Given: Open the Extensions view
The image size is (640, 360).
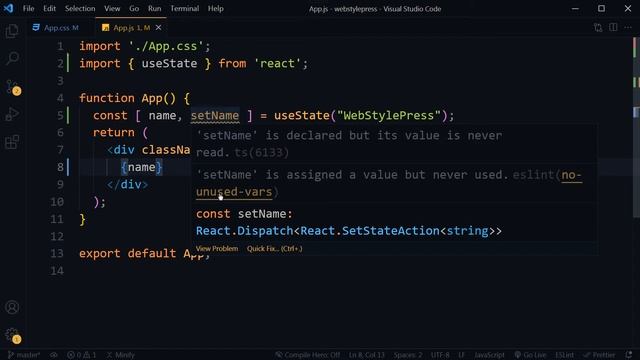Looking at the screenshot, I should tap(12, 142).
